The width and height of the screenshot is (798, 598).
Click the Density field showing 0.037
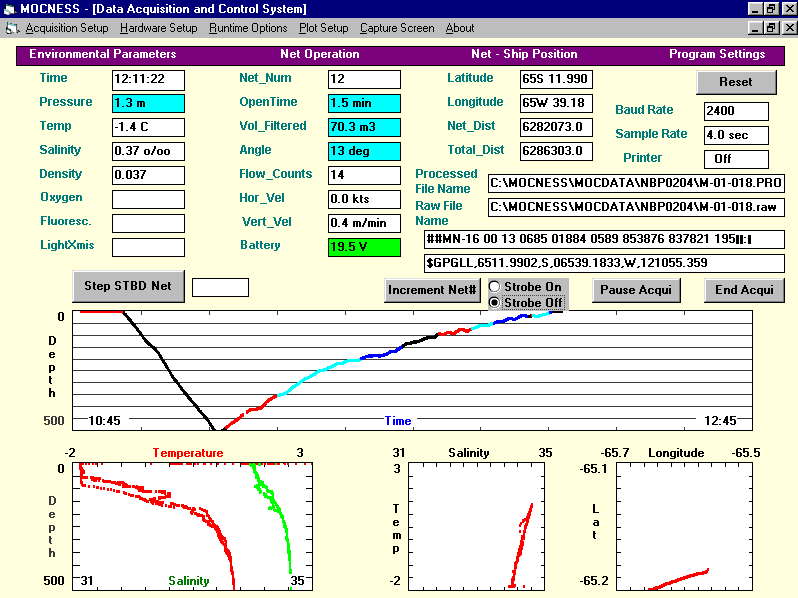148,175
